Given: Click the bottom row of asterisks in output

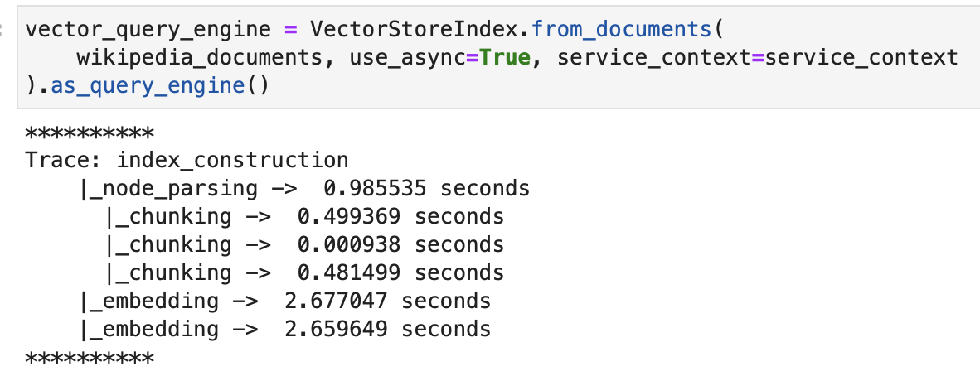Looking at the screenshot, I should tap(90, 359).
